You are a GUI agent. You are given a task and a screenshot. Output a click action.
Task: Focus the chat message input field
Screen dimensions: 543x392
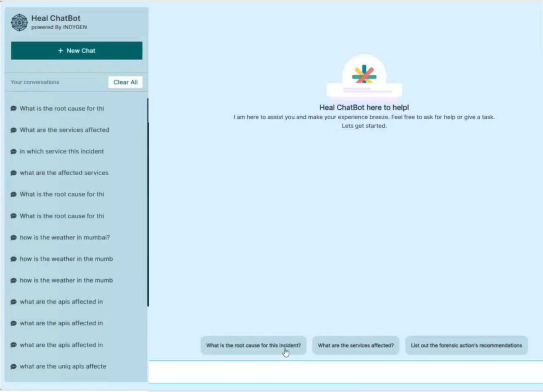[x=346, y=372]
